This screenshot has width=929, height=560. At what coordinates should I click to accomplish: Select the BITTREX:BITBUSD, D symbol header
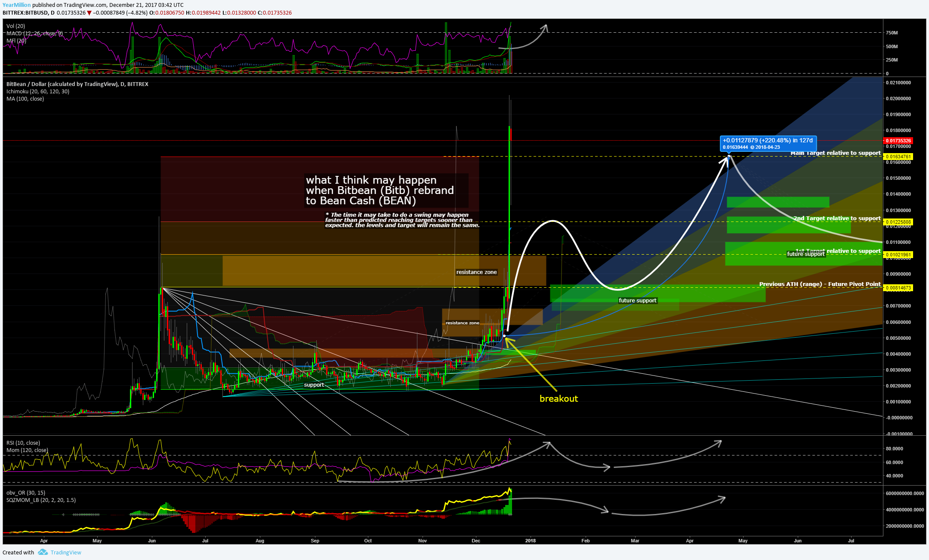click(28, 13)
